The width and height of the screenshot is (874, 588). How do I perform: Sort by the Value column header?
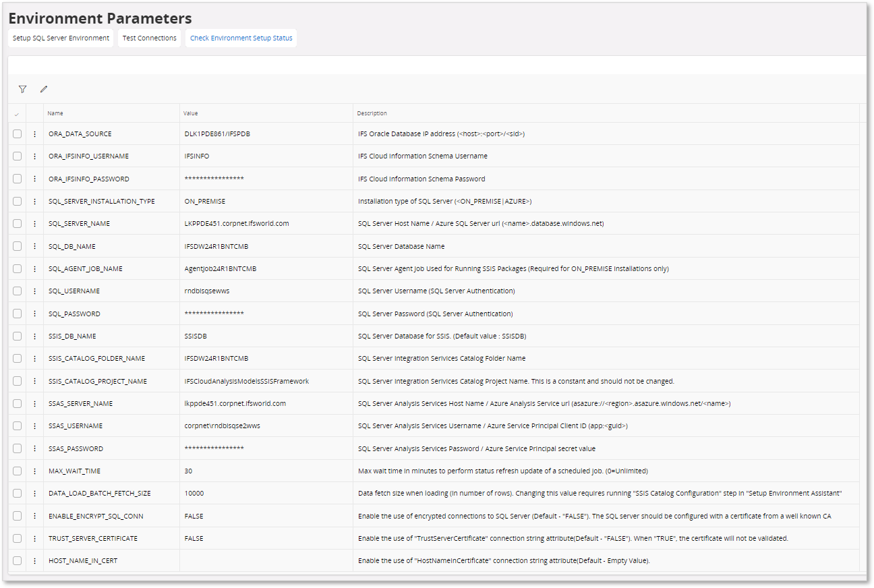(x=191, y=113)
